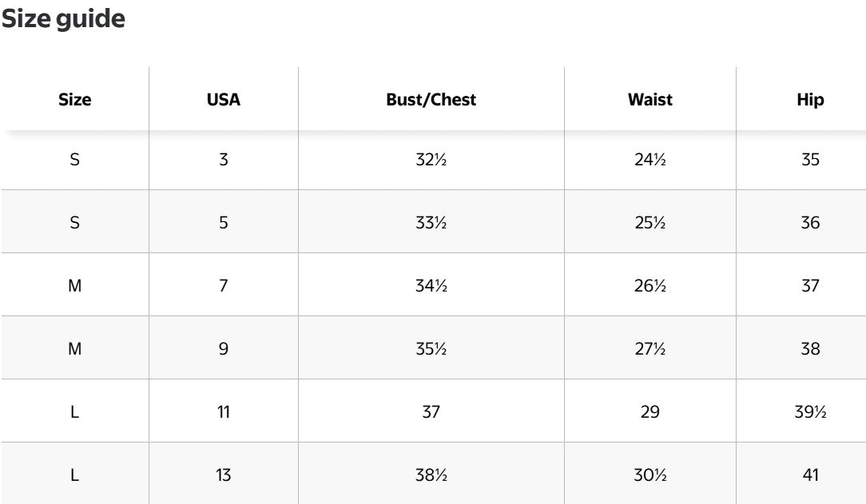Click USA size 7 cell
Image resolution: width=866 pixels, height=504 pixels.
(224, 286)
